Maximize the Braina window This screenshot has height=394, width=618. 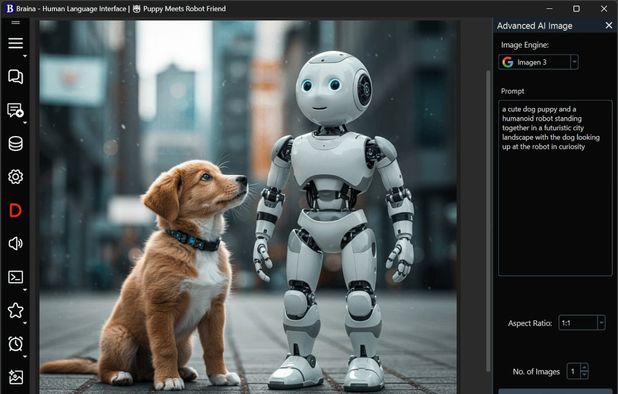click(x=576, y=9)
